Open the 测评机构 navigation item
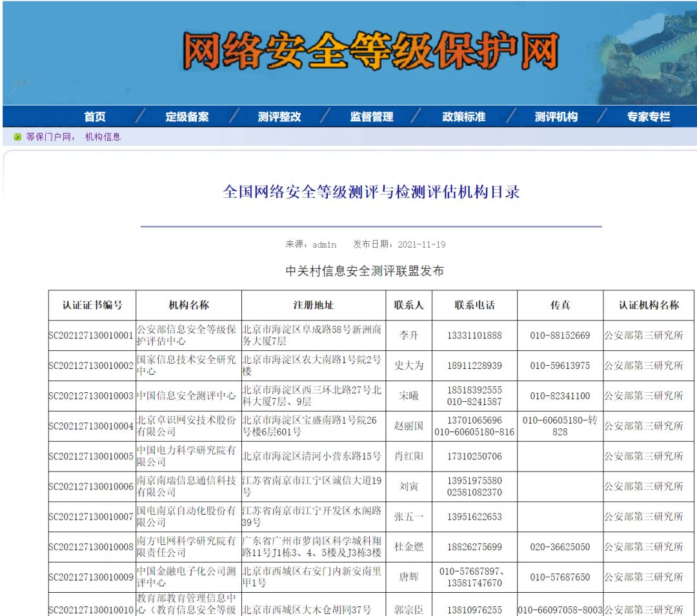Viewport: 697px width, 616px height. (x=556, y=117)
